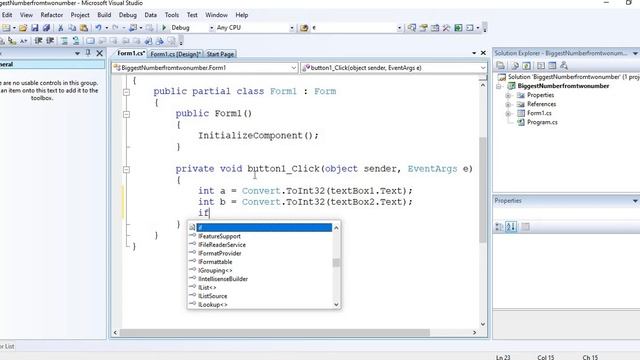The height and width of the screenshot is (360, 640).
Task: Open Solution Explorer panel options arrow
Action: (635, 53)
